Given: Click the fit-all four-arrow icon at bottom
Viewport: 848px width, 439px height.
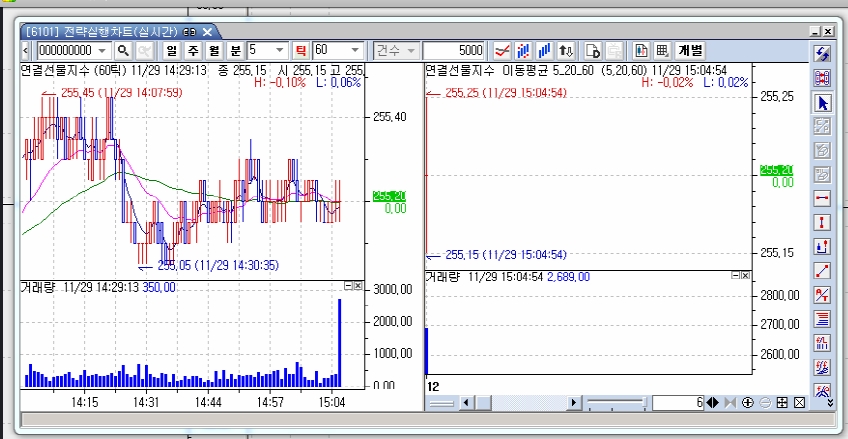Looking at the screenshot, I should coord(782,403).
